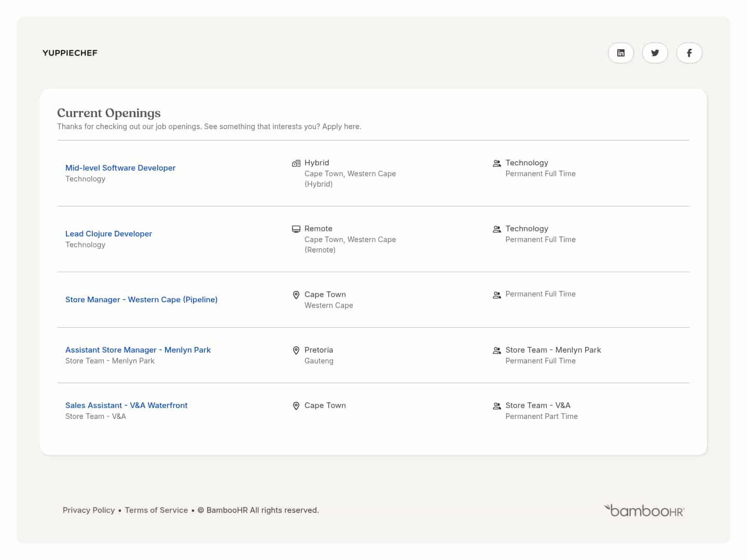
Task: Open Yuppiechef's LinkedIn page icon
Action: [x=620, y=53]
